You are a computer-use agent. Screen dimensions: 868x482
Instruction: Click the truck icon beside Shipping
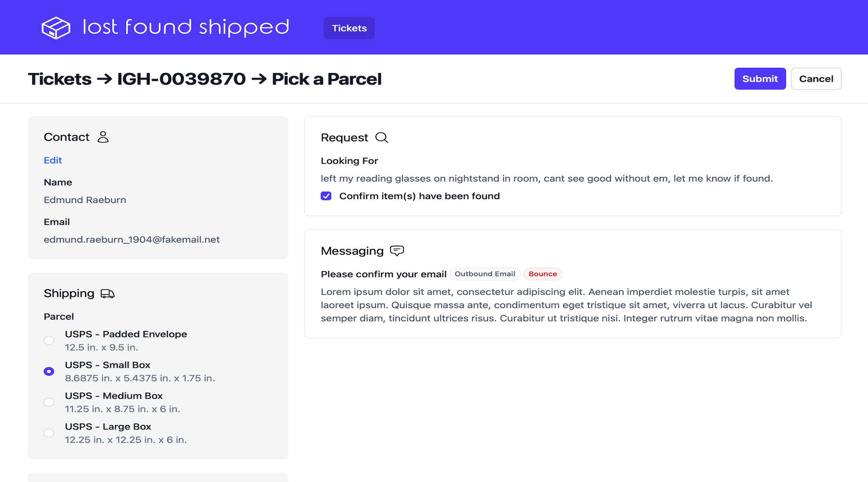tap(107, 294)
